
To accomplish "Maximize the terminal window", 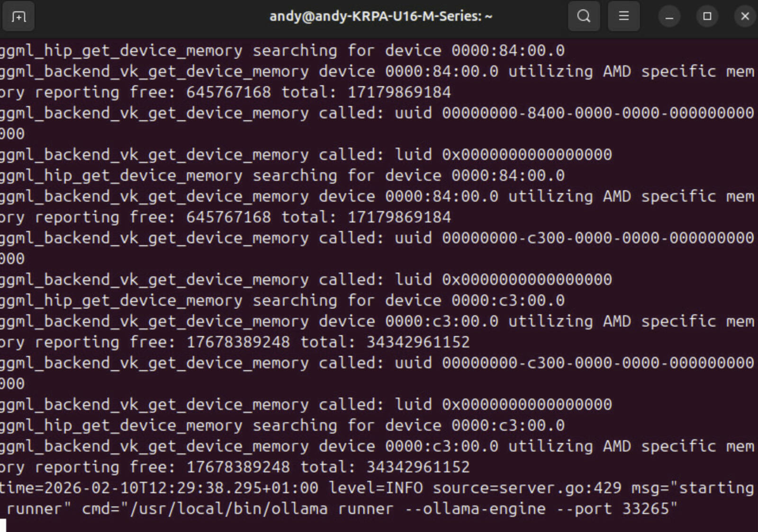I will coord(707,17).
